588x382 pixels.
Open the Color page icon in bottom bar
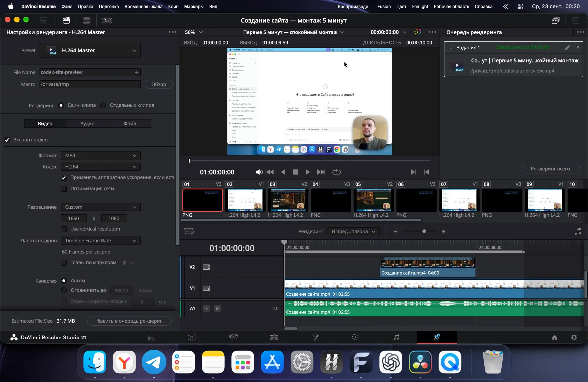point(355,337)
